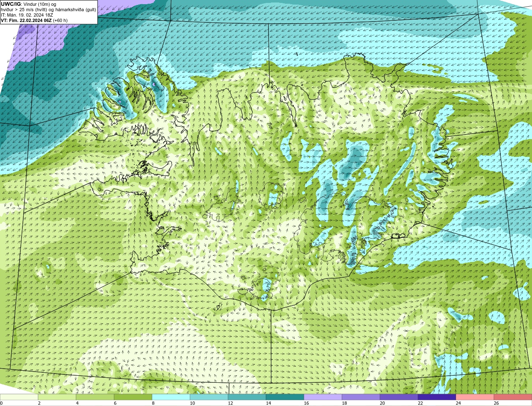Image resolution: width=532 pixels, height=406 pixels.
Task: Pick the light green 2–4 m/s scale swatch
Action: click(x=57, y=397)
